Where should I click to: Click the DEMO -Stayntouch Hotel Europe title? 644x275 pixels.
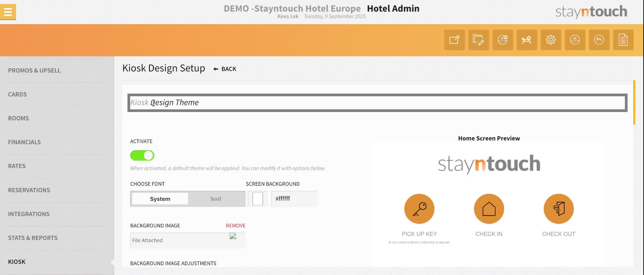pos(292,8)
